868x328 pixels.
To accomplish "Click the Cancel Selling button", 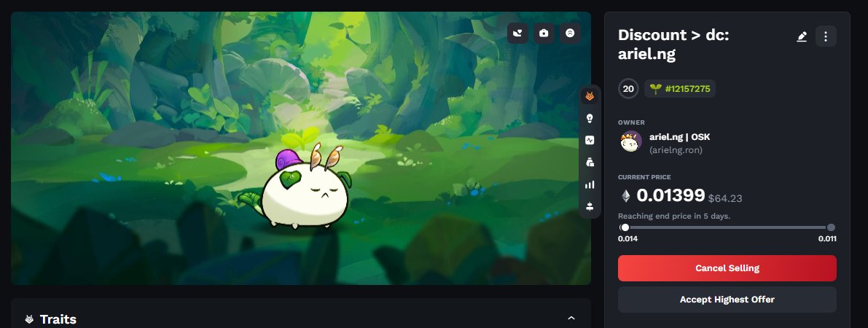I will click(x=727, y=268).
